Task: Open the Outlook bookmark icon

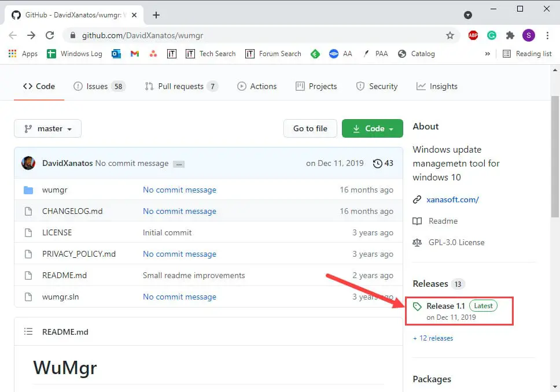Action: [116, 54]
